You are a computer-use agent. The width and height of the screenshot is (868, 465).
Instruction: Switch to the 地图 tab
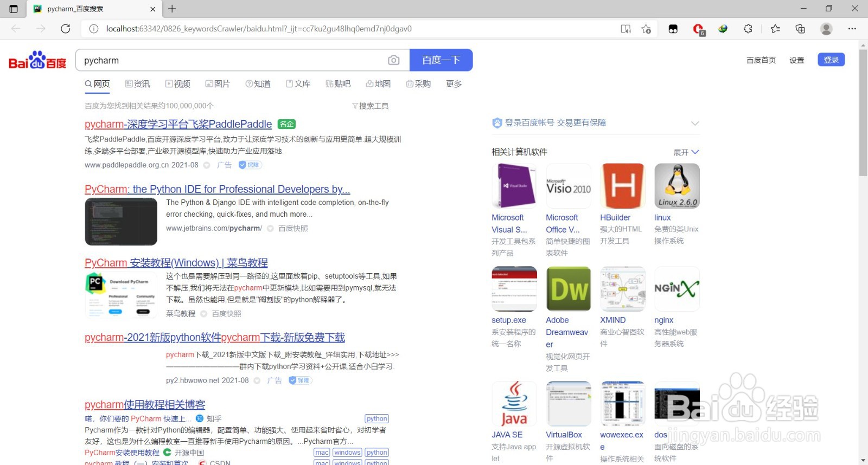[378, 83]
